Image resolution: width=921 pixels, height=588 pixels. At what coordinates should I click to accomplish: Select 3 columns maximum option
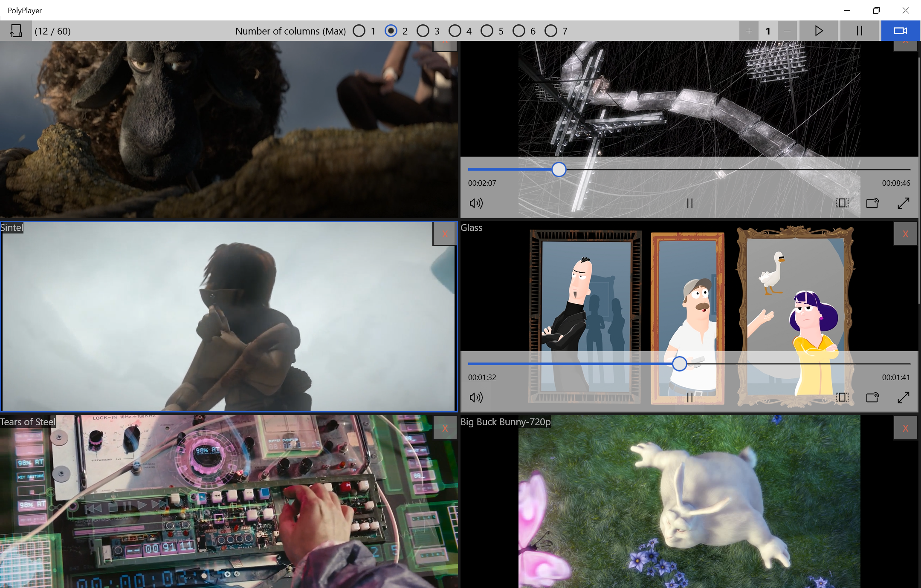423,31
